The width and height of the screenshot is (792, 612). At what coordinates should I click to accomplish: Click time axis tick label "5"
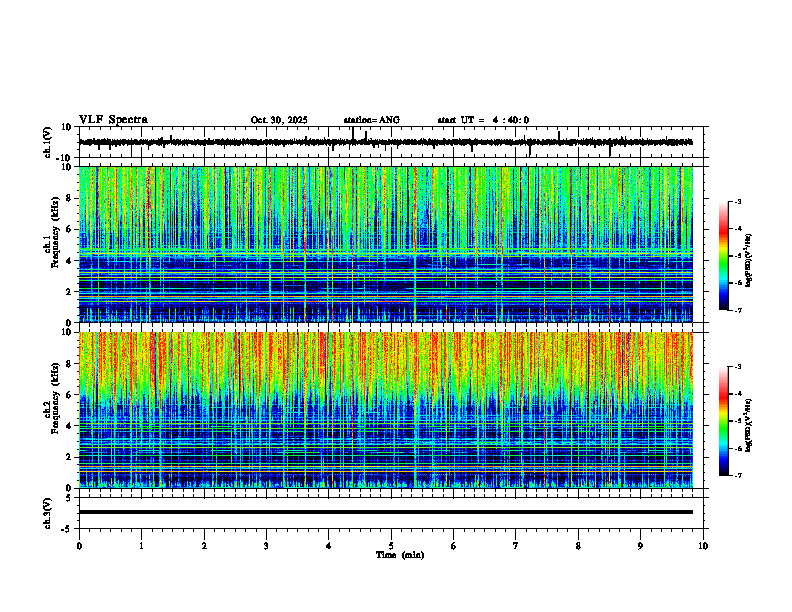tap(391, 546)
